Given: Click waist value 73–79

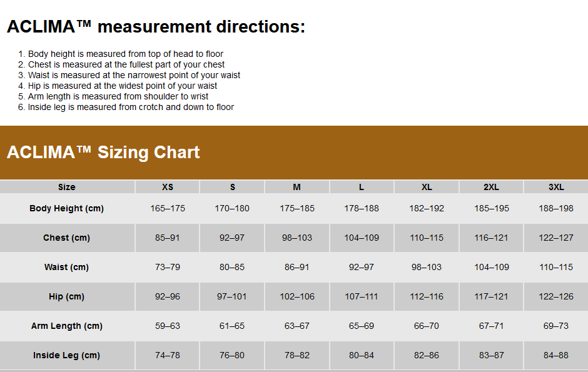Looking at the screenshot, I should 168,267.
